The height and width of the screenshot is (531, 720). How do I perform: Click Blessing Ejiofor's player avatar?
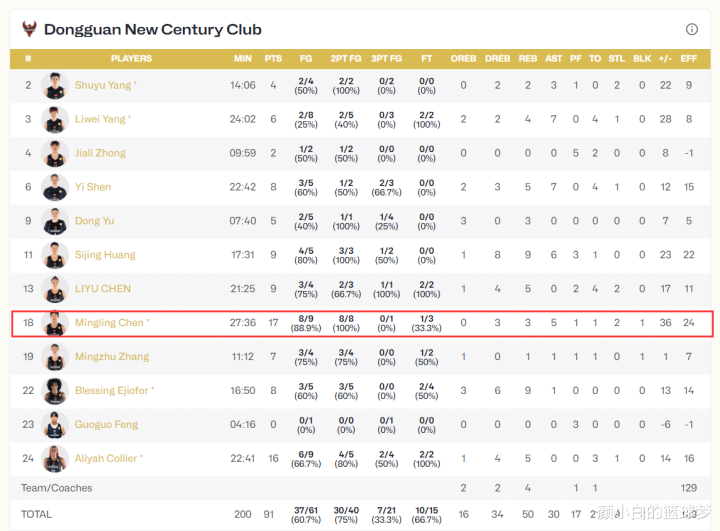pyautogui.click(x=55, y=391)
